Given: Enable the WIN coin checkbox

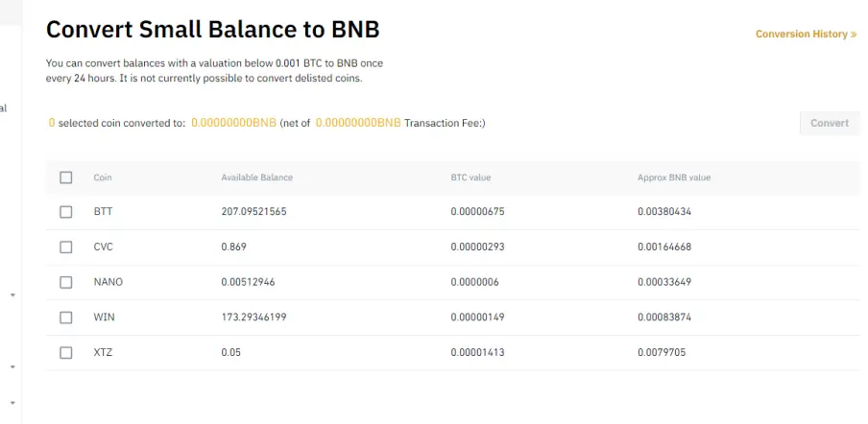Looking at the screenshot, I should click(x=66, y=318).
